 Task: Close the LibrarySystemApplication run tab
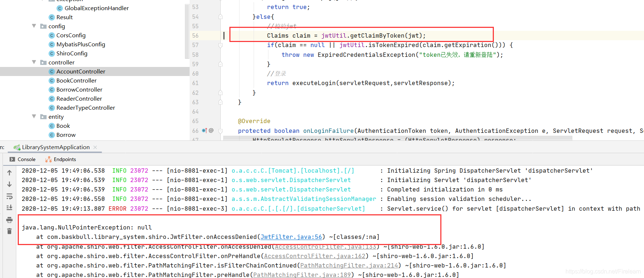[x=95, y=147]
